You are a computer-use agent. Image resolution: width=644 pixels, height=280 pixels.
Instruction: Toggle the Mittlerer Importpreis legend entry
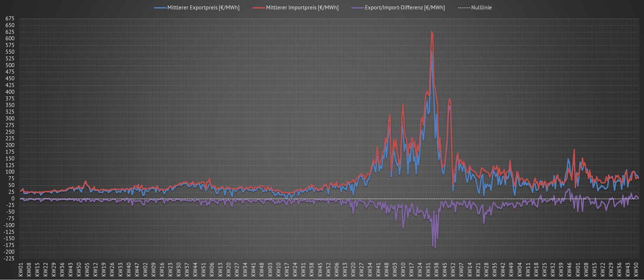point(302,8)
